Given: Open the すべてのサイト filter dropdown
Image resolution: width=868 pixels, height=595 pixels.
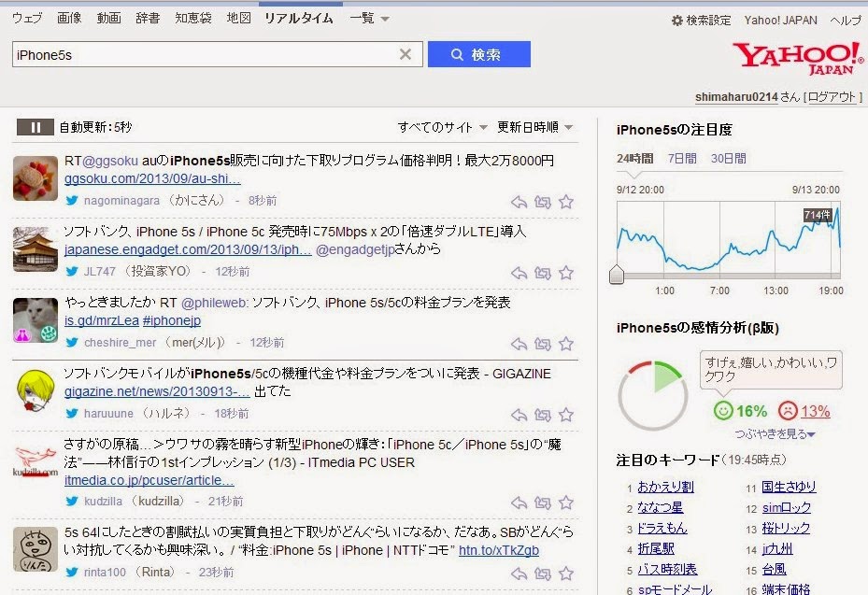Looking at the screenshot, I should coord(442,127).
